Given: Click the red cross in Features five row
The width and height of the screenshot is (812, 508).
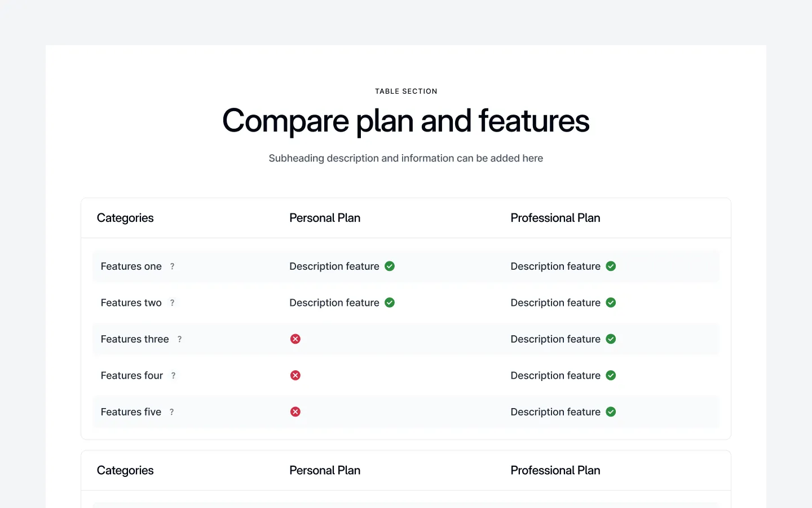Looking at the screenshot, I should click(x=295, y=411).
